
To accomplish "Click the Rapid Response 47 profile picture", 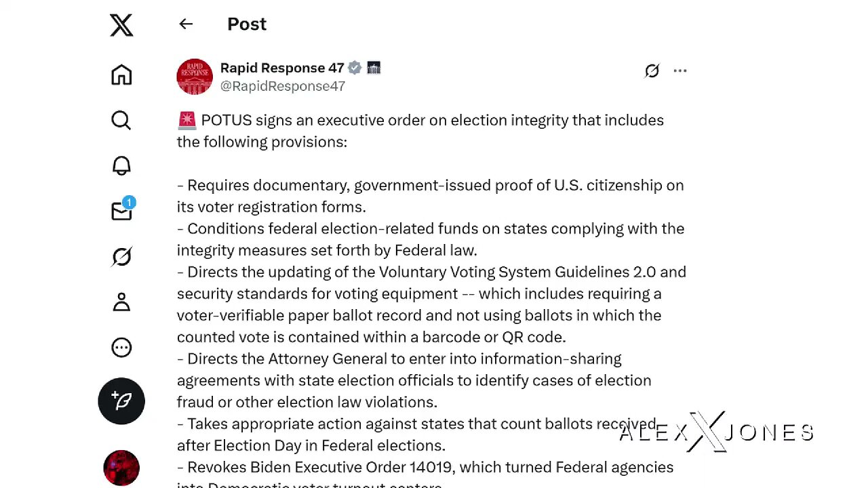I will point(195,77).
